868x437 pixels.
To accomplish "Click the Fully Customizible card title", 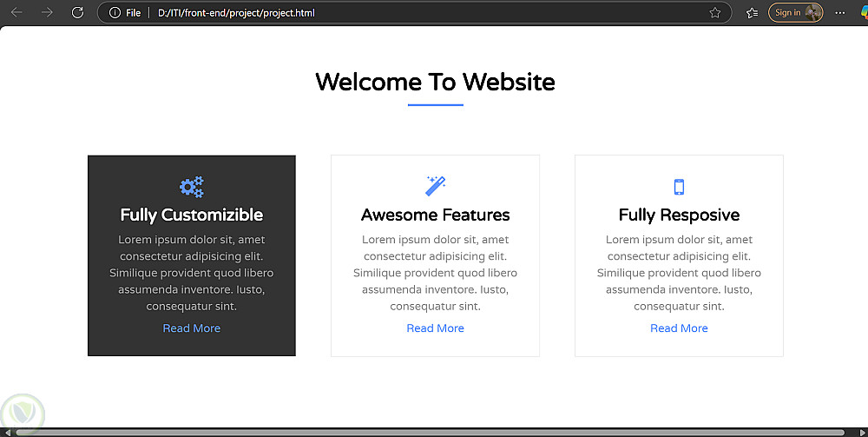I will tap(192, 215).
